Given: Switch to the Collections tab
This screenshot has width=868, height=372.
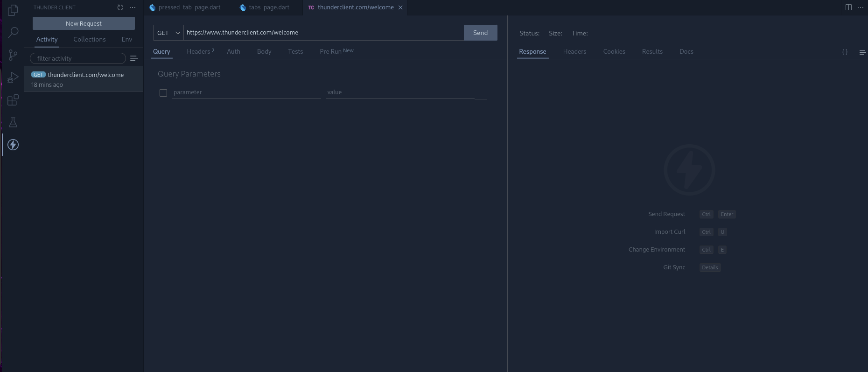Looking at the screenshot, I should [89, 40].
